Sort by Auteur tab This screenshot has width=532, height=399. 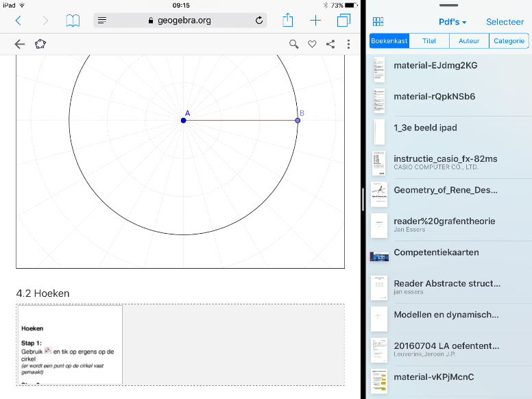469,40
